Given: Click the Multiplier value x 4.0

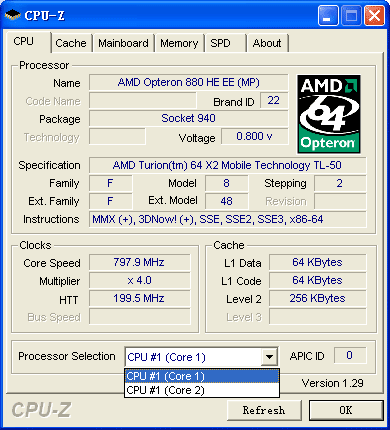Looking at the screenshot, I should 139,280.
